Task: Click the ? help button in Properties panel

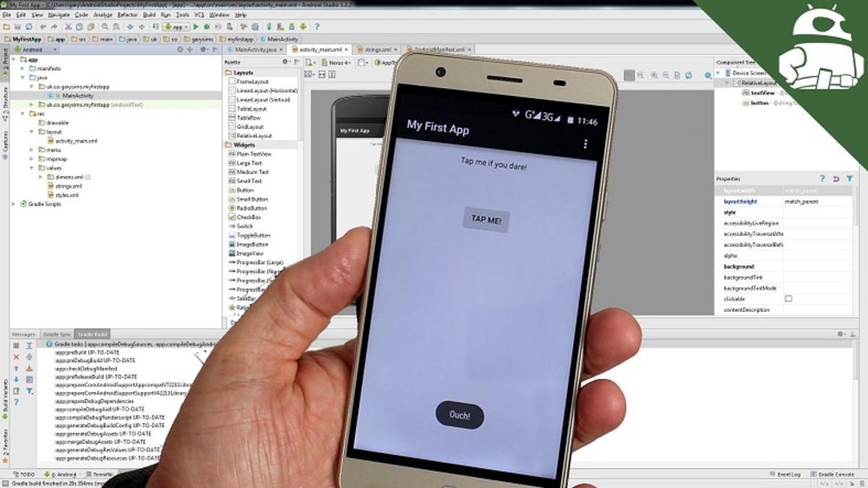Action: click(x=822, y=180)
